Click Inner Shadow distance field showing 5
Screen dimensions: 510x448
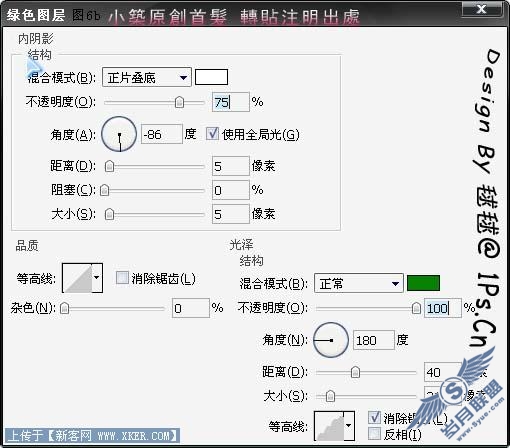[230, 166]
